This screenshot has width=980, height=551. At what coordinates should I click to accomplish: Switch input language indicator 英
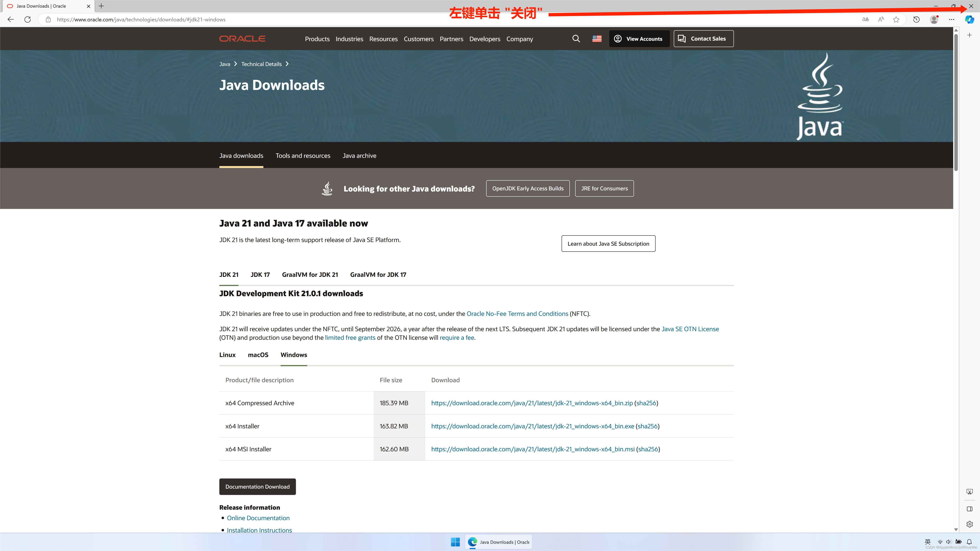tap(928, 541)
